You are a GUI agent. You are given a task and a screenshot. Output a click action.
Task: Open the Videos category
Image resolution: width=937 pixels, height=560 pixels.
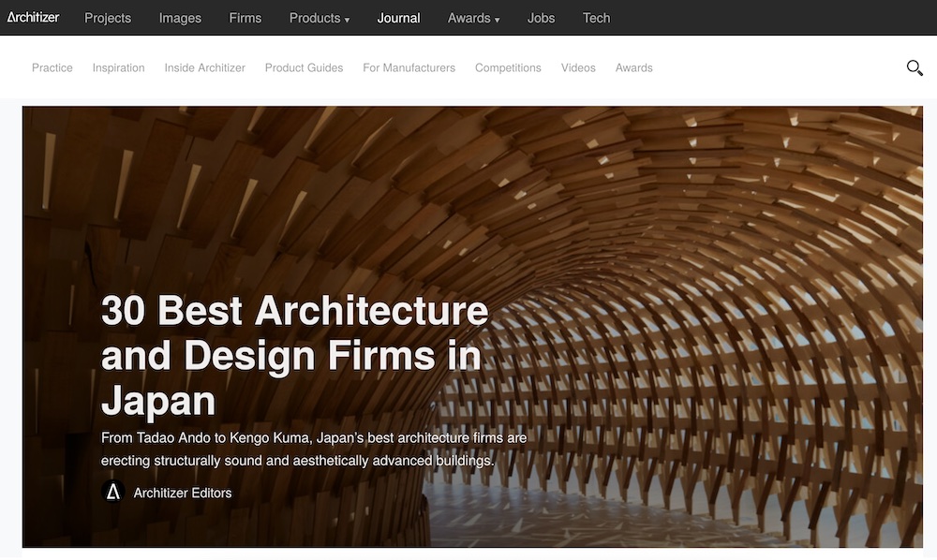pos(578,68)
